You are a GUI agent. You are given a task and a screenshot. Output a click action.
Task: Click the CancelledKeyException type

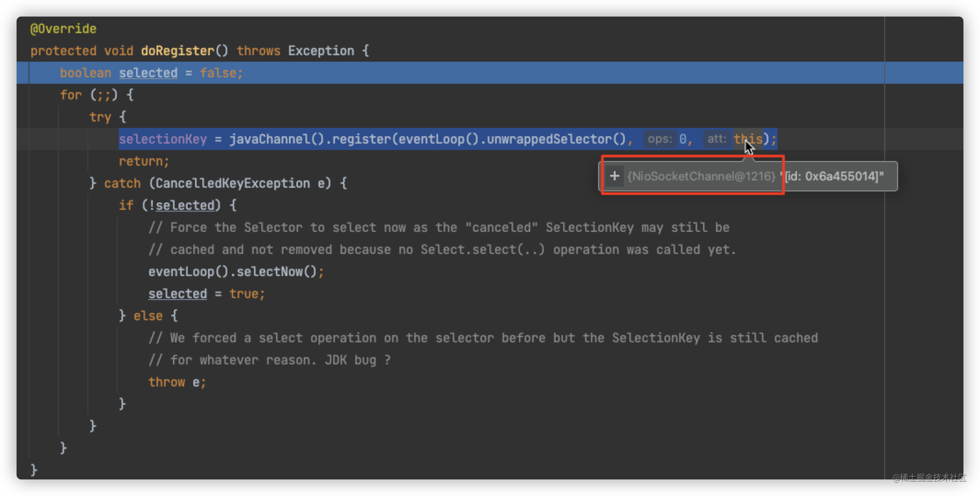tap(233, 183)
